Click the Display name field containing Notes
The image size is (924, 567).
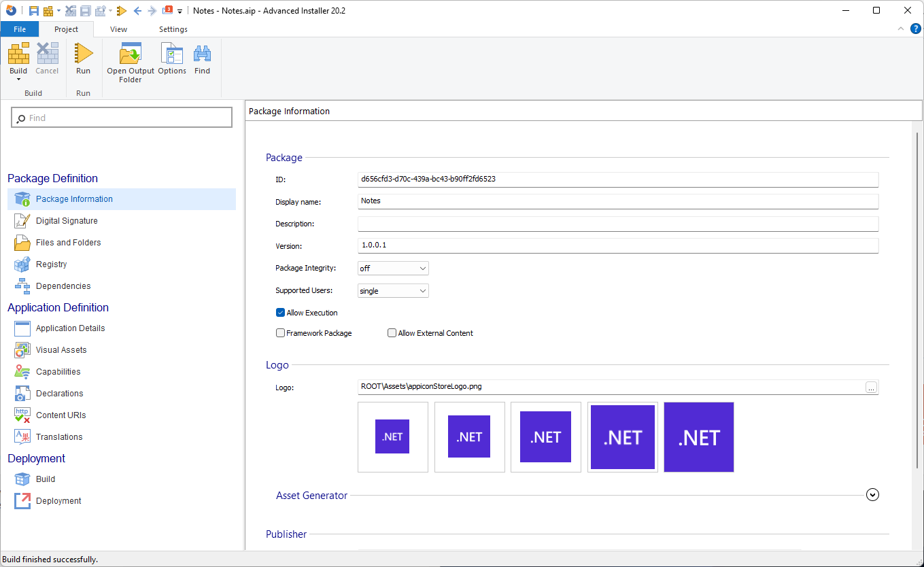(618, 201)
